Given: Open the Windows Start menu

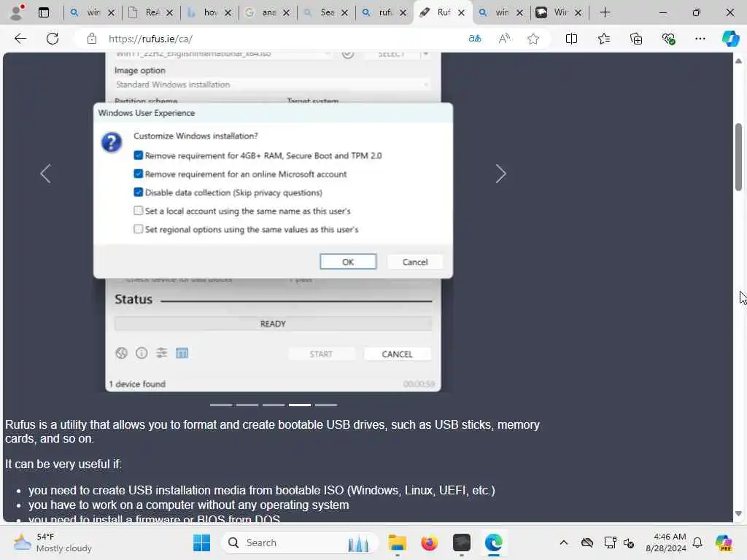Looking at the screenshot, I should (201, 542).
